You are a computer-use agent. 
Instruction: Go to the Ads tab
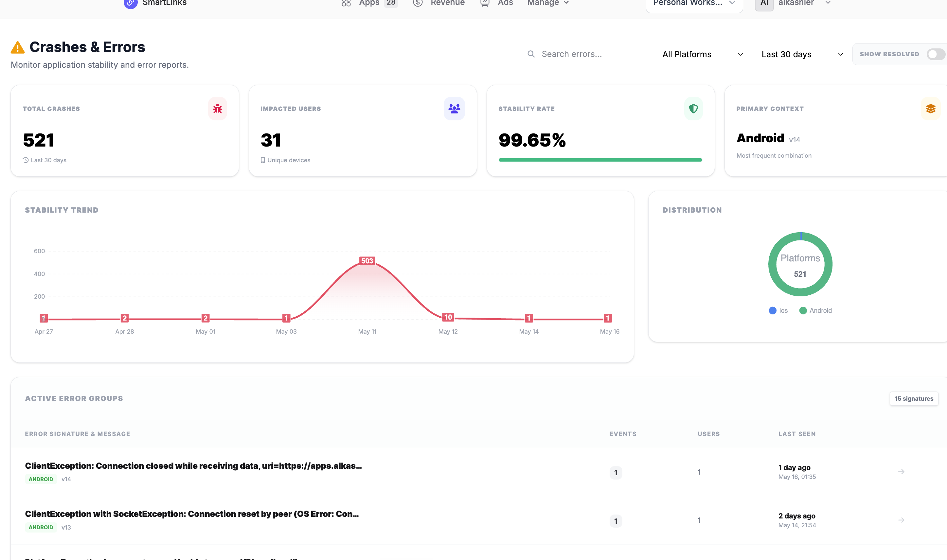[505, 3]
